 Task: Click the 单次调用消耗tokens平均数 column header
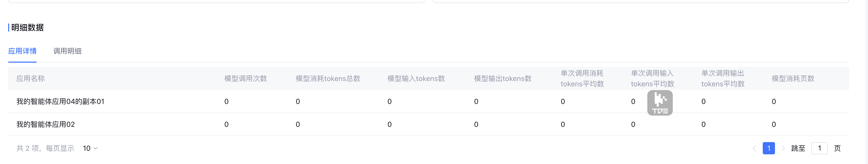click(582, 78)
